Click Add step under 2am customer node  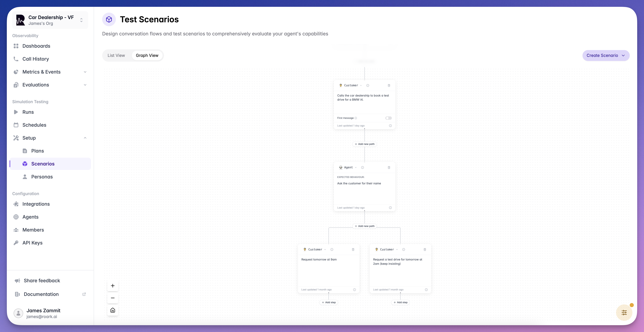[x=400, y=303]
